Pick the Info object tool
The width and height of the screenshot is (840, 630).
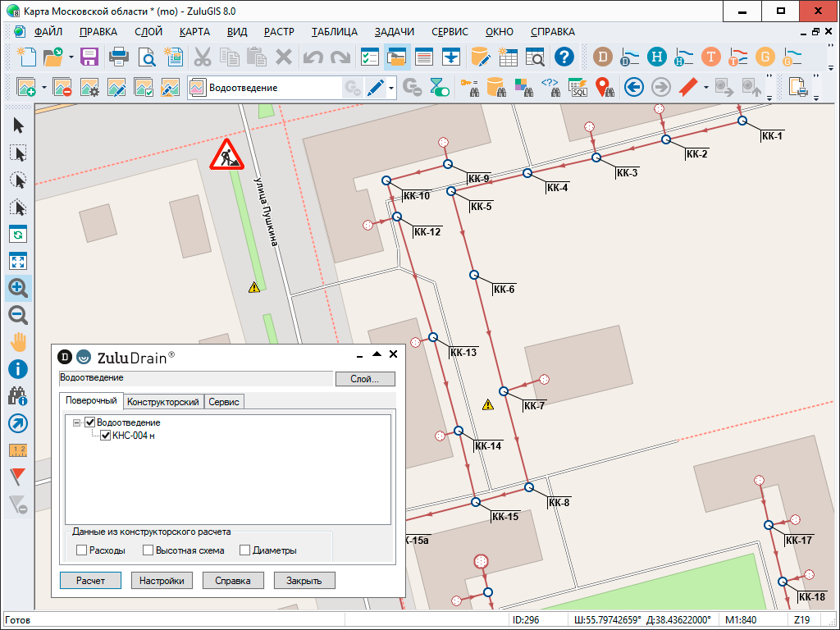point(18,369)
